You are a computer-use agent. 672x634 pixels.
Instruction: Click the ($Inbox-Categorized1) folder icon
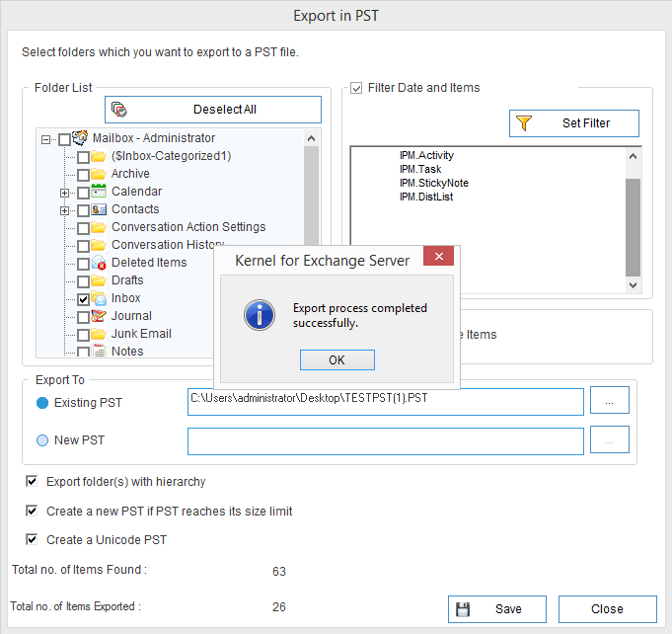[99, 156]
